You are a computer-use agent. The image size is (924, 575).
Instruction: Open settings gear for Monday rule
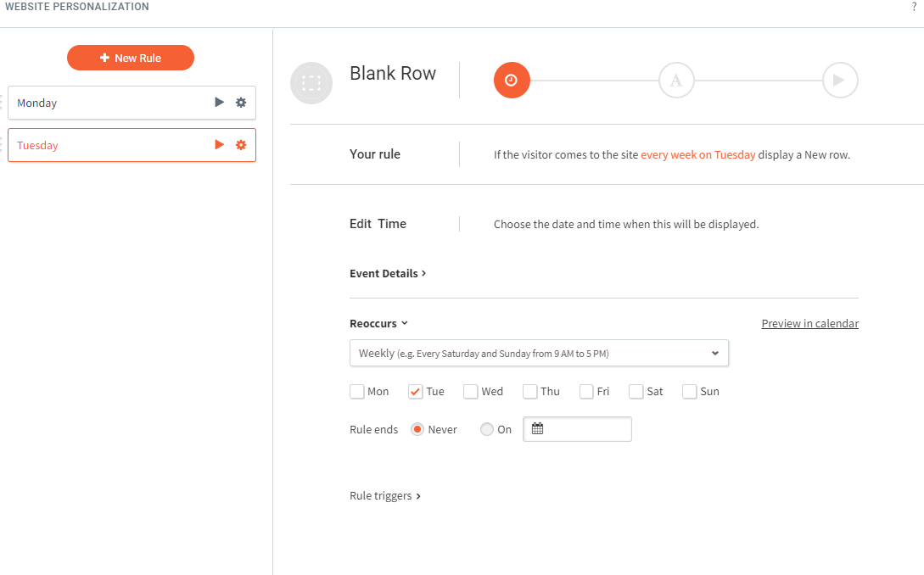tap(241, 103)
